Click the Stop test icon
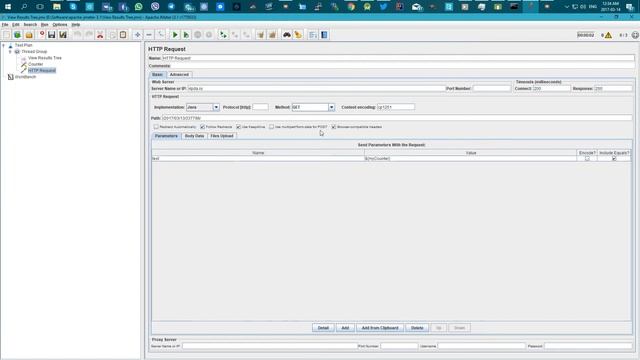Viewport: 640px width, 360px height. point(198,35)
